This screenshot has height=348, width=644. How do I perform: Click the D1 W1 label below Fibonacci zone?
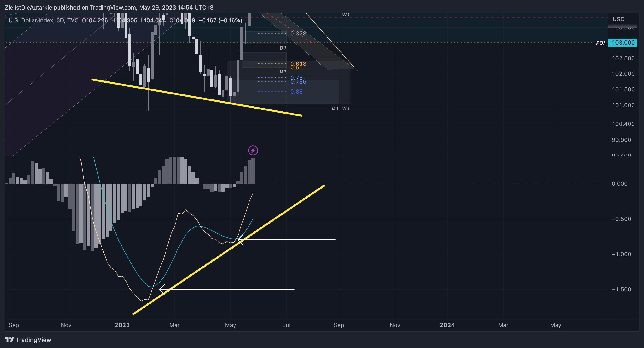pyautogui.click(x=341, y=108)
